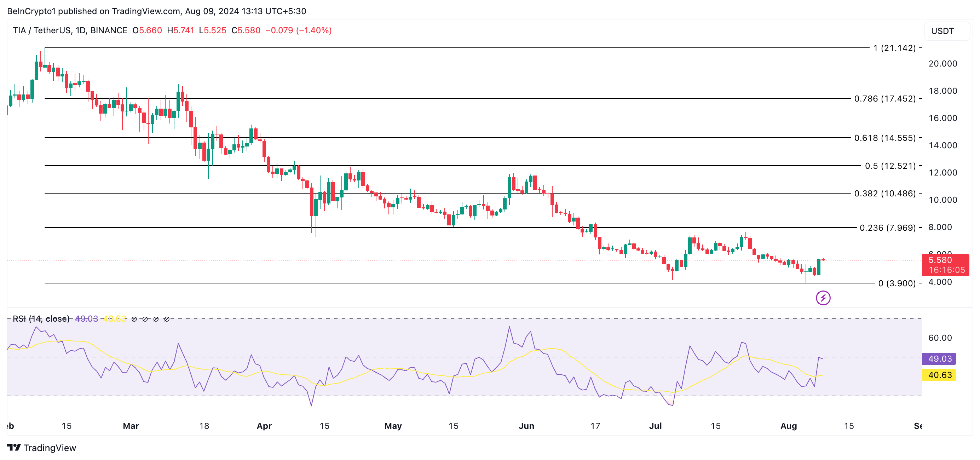Select the 0.5 (12.521) Fibonacci level label

[890, 166]
